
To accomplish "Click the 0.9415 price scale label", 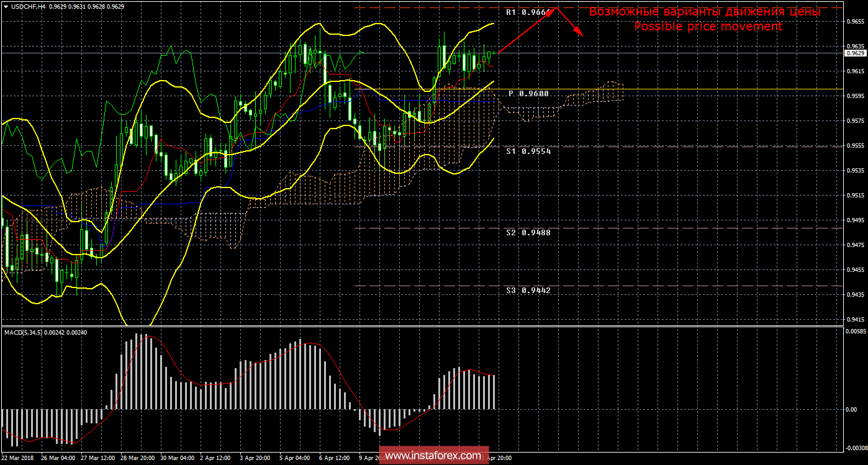I will coord(854,320).
